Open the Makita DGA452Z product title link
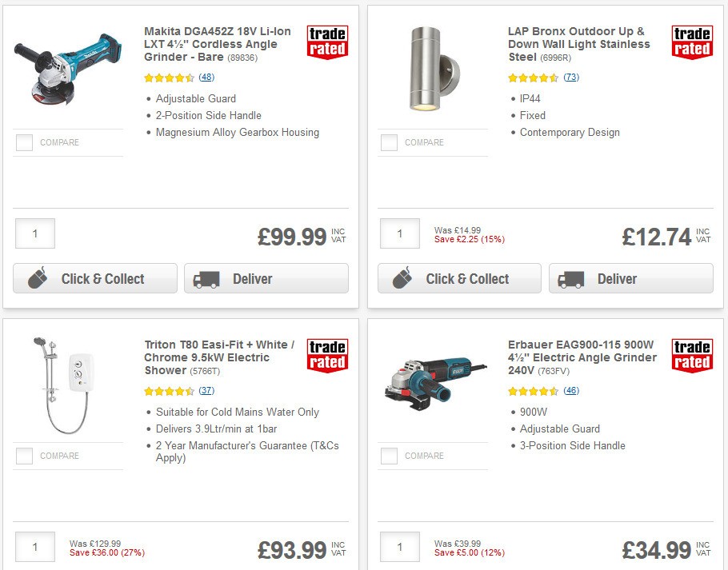 212,44
